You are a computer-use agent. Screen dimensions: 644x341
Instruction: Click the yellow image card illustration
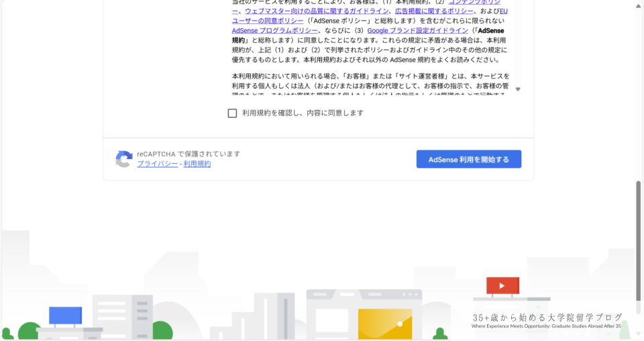(x=384, y=324)
